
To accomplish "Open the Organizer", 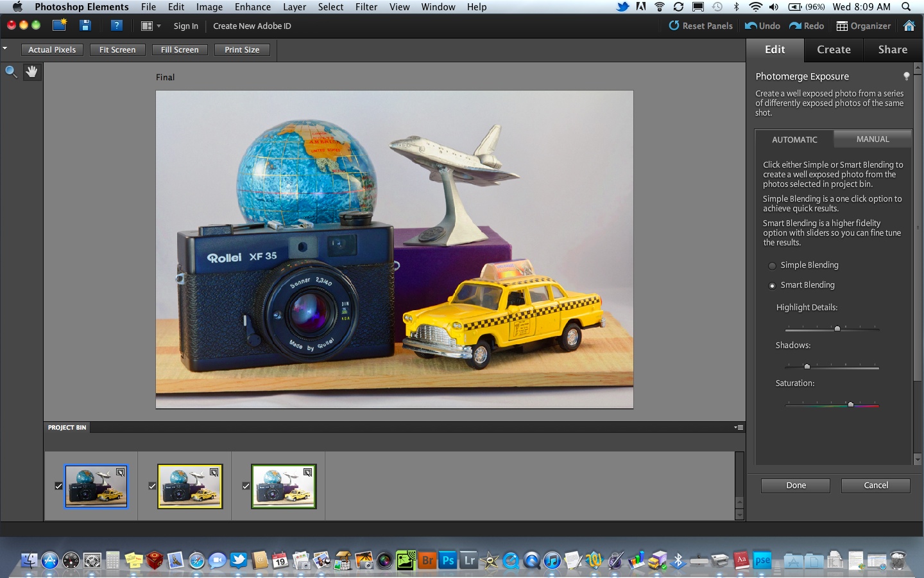I will tap(863, 26).
